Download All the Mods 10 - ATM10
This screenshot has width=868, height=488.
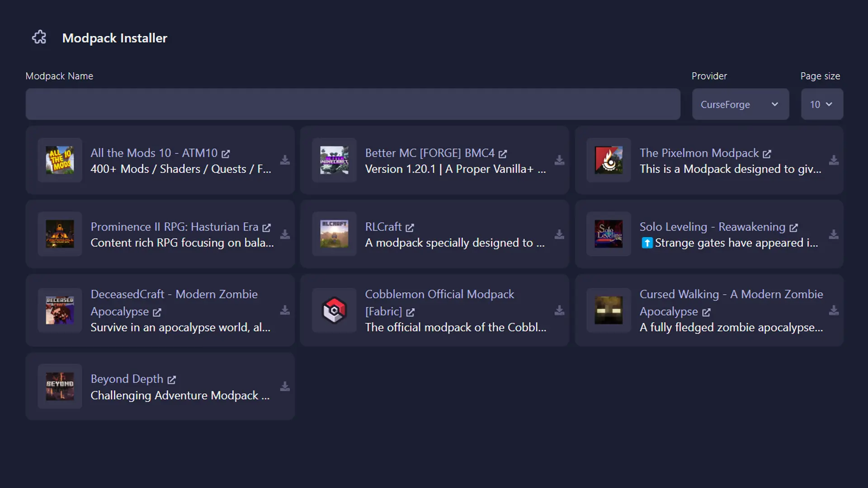[x=285, y=160]
